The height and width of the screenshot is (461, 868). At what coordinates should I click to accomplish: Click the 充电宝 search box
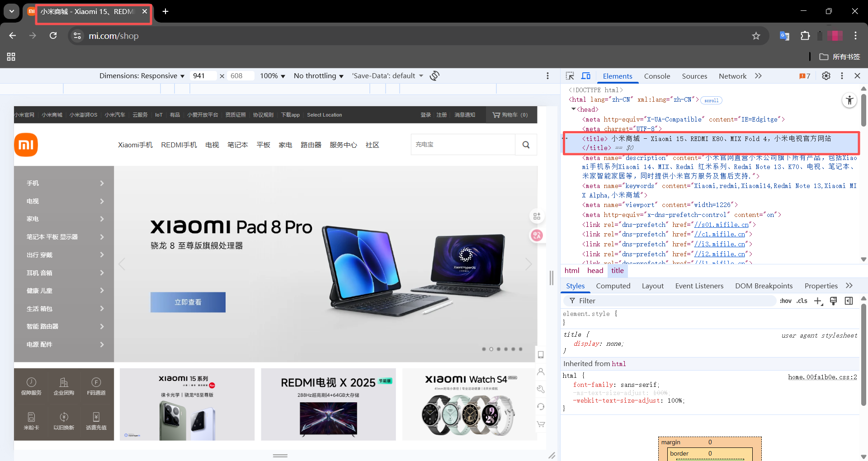point(463,145)
